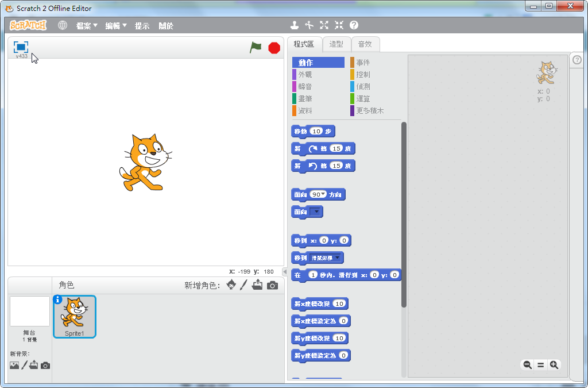Click the Scratch logo
The height and width of the screenshot is (388, 588).
click(28, 25)
